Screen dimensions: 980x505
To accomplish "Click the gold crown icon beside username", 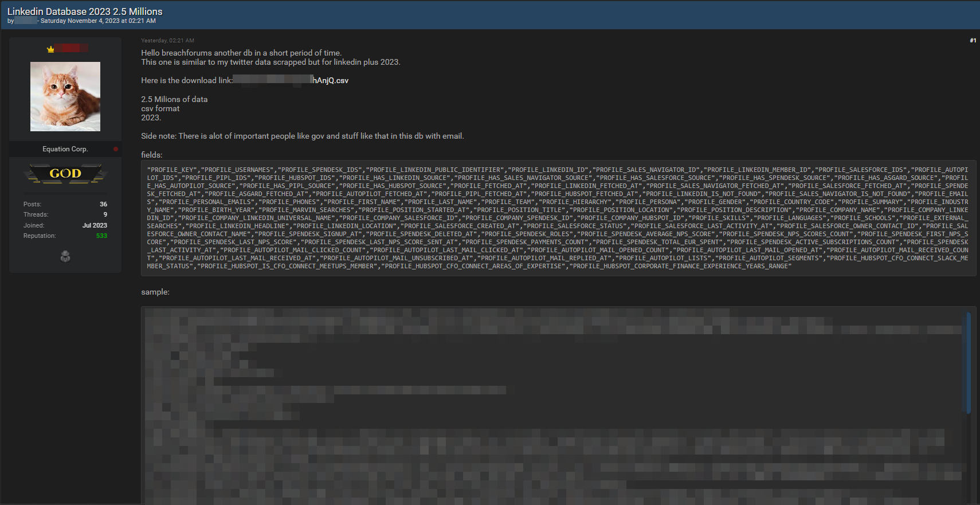I will [50, 49].
